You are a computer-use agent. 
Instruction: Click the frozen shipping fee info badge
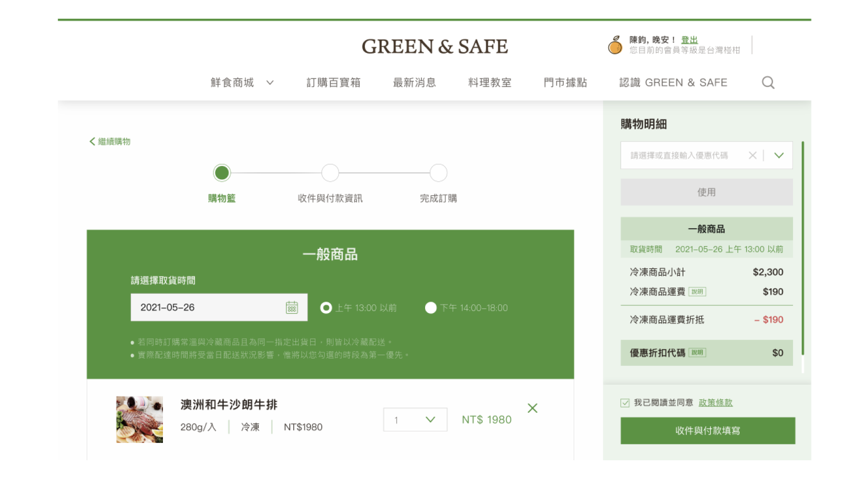pyautogui.click(x=697, y=292)
